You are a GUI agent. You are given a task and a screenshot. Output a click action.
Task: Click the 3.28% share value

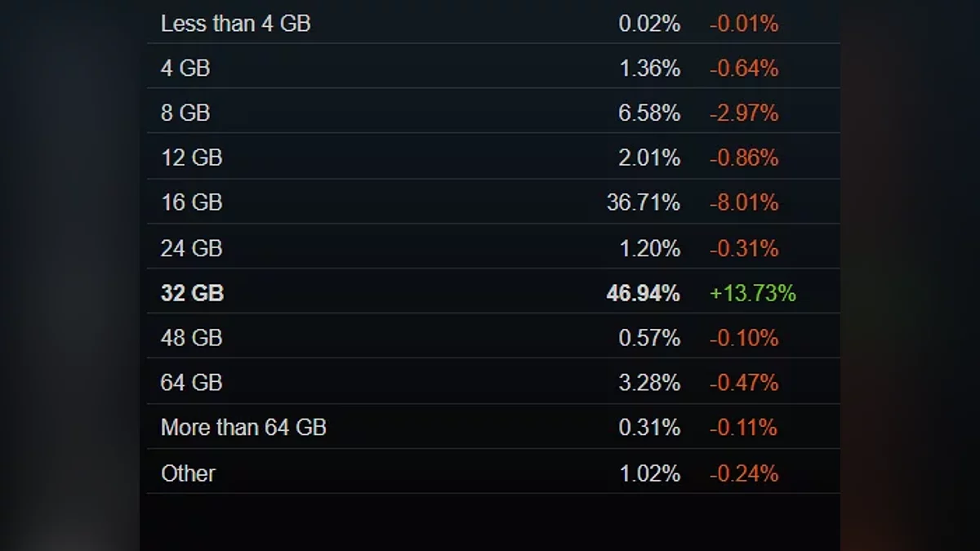coord(649,383)
